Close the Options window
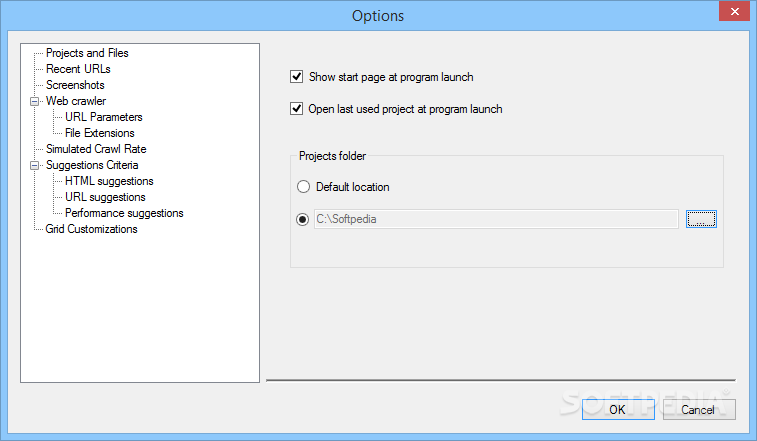Viewport: 757px width, 441px height. pyautogui.click(x=734, y=11)
